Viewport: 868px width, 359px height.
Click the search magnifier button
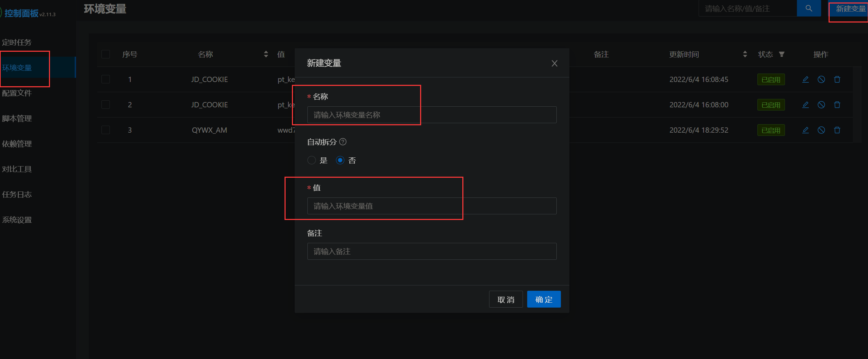click(809, 8)
